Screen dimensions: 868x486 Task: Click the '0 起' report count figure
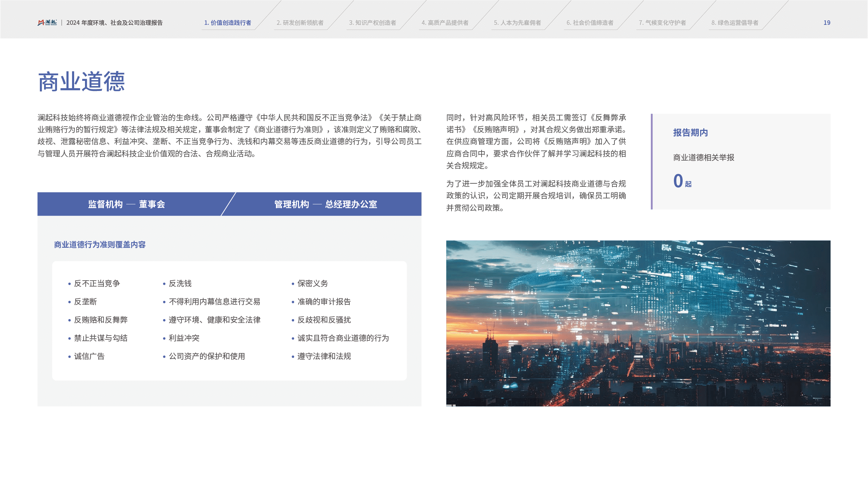pos(682,181)
